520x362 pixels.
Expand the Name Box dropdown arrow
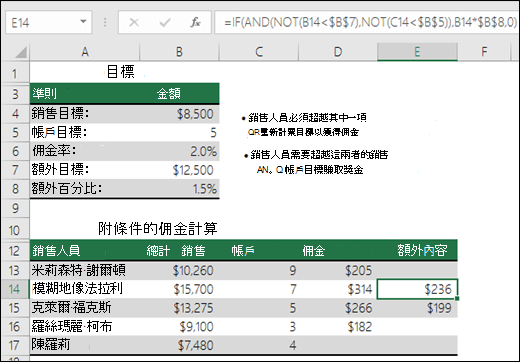(x=83, y=22)
